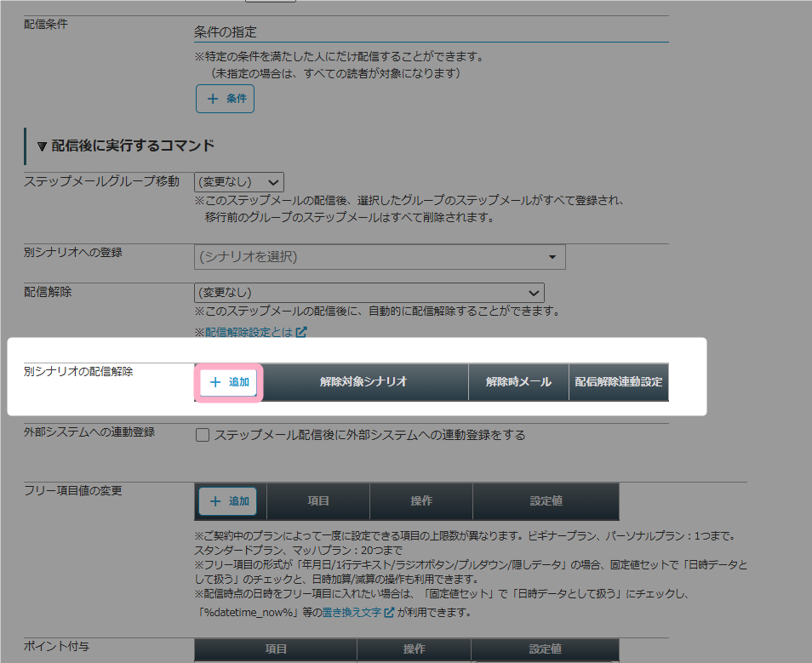The height and width of the screenshot is (663, 812).
Task: Enable 外部システムへの連動登録 checkbox
Action: 203,435
